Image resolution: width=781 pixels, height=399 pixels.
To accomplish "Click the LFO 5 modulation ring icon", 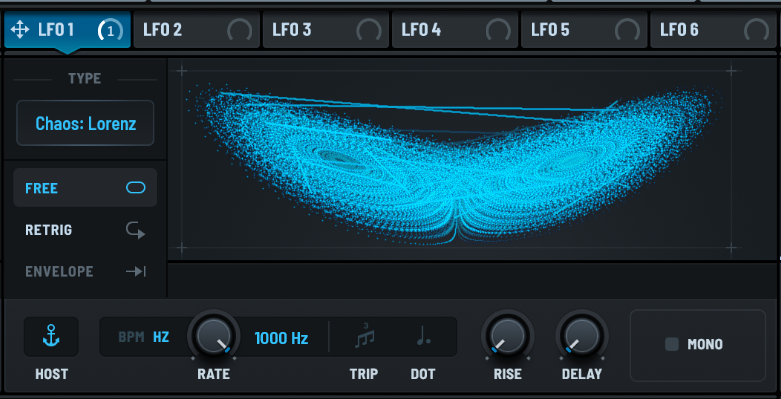I will tap(627, 31).
